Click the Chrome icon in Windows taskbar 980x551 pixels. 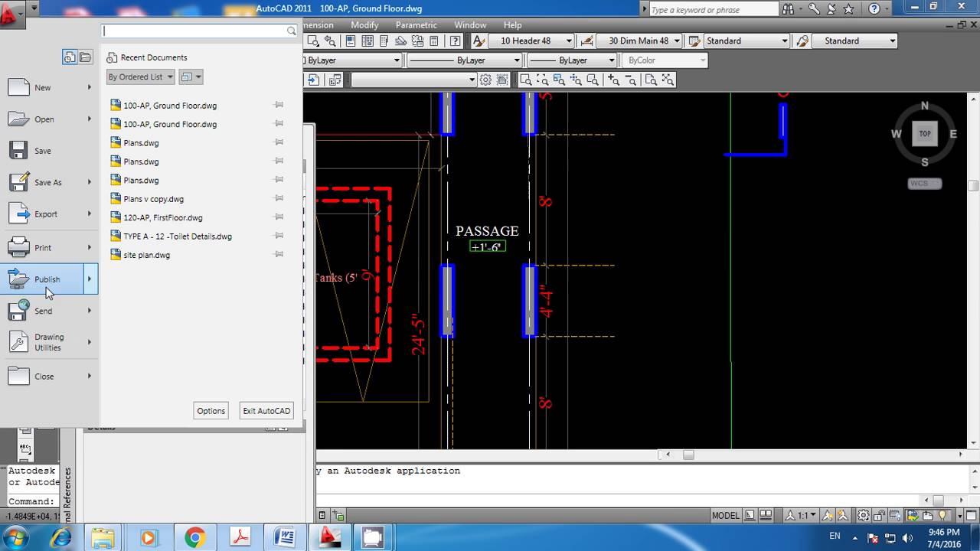(x=194, y=538)
